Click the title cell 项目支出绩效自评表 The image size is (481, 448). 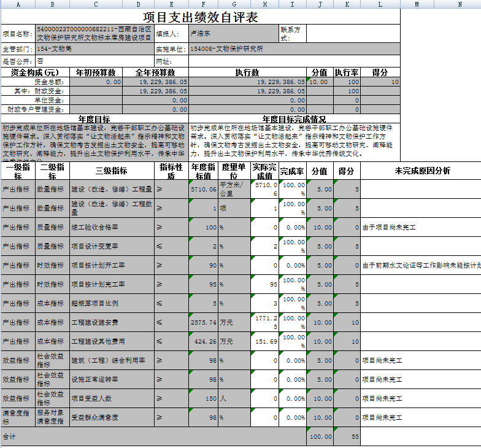[x=200, y=17]
